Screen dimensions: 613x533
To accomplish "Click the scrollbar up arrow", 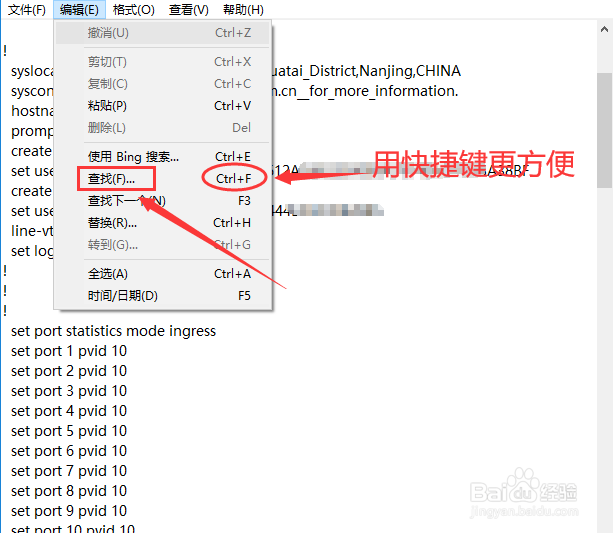I will pos(604,29).
